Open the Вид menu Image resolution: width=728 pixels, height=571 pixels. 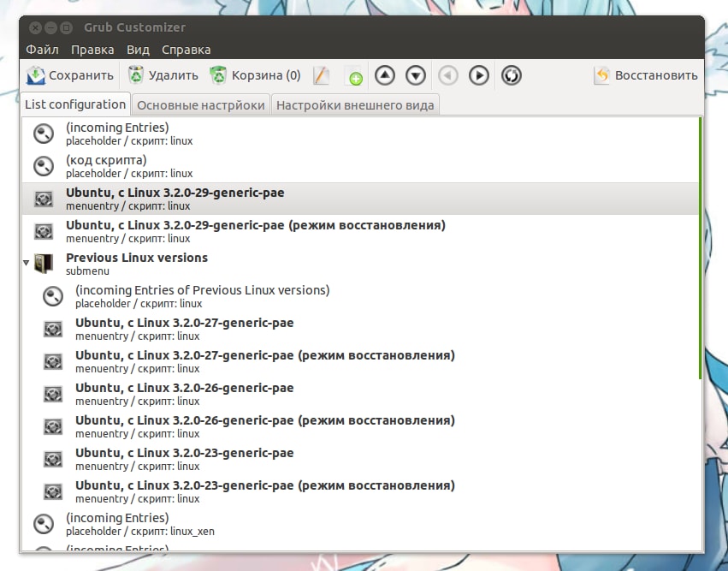click(138, 50)
